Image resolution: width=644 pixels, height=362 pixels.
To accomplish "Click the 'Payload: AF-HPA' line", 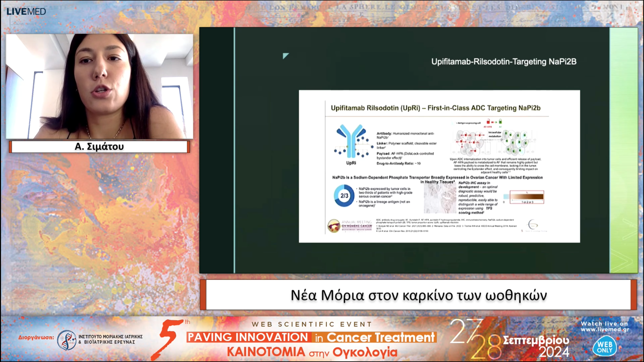I will point(405,156).
